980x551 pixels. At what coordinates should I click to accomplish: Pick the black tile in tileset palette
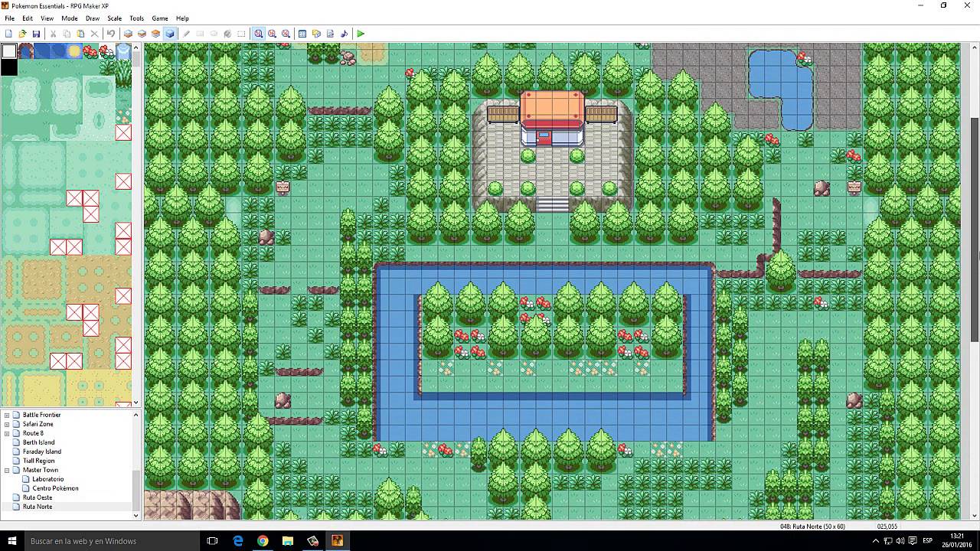8,67
